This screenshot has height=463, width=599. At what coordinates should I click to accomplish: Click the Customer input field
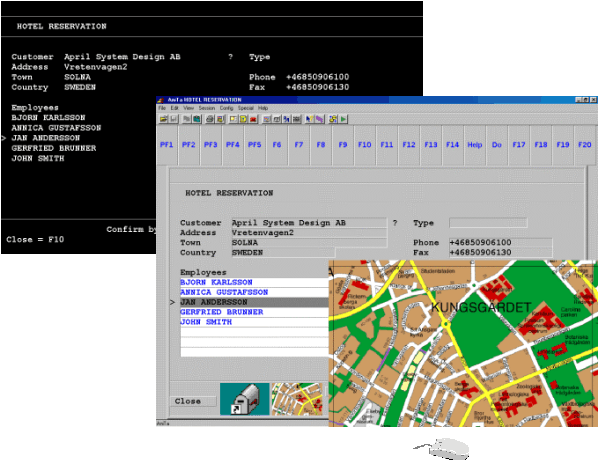pos(309,223)
